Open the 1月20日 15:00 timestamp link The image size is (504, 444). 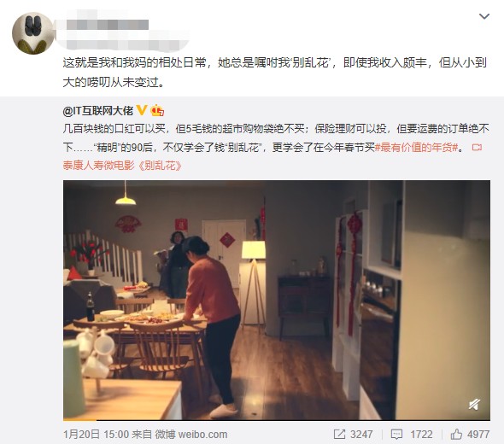(x=97, y=435)
